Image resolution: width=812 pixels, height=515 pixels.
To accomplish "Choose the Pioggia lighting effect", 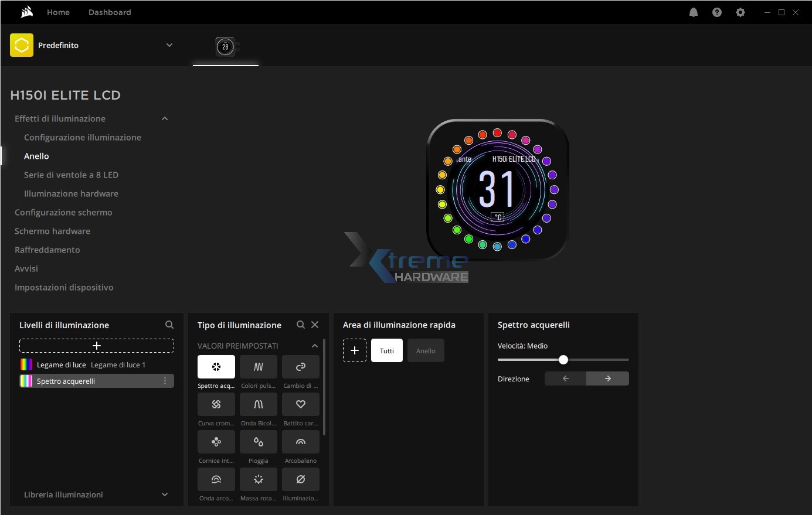I will pyautogui.click(x=258, y=442).
